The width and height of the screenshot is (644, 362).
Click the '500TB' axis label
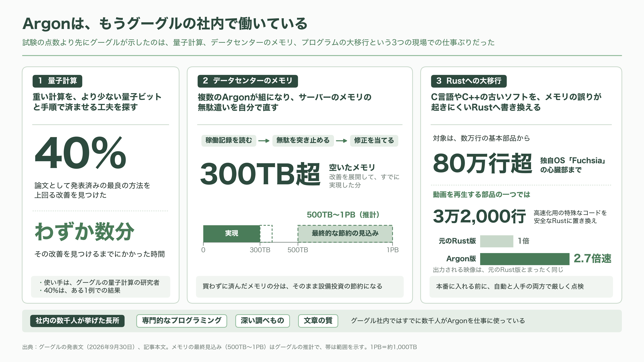(x=298, y=250)
